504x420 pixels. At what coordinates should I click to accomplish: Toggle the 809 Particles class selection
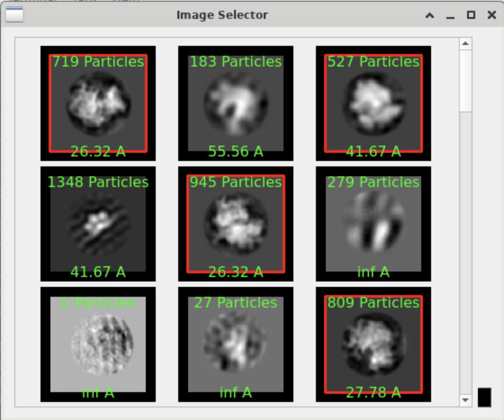(x=373, y=344)
